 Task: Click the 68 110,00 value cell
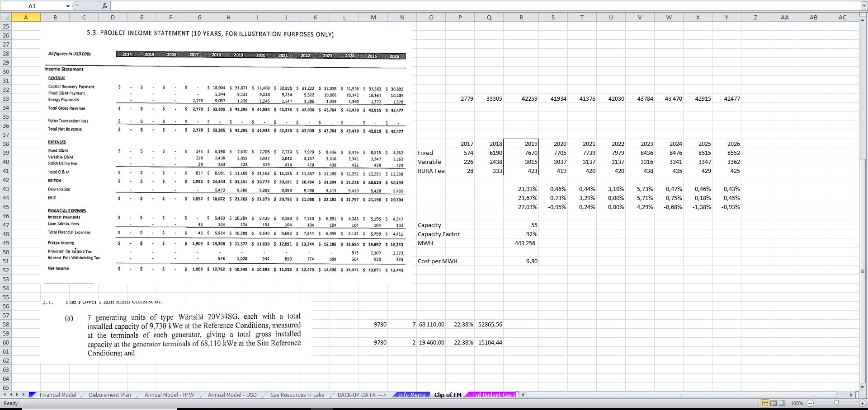pos(431,324)
